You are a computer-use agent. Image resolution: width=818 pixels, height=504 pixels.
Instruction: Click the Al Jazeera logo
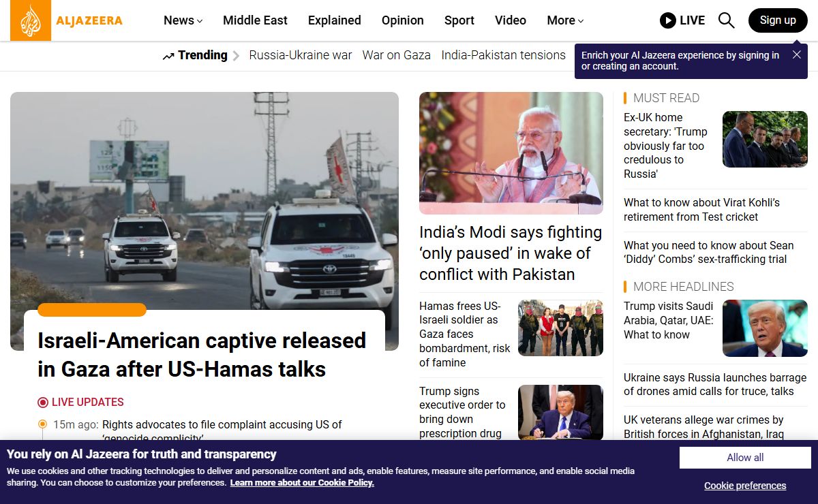[66, 20]
